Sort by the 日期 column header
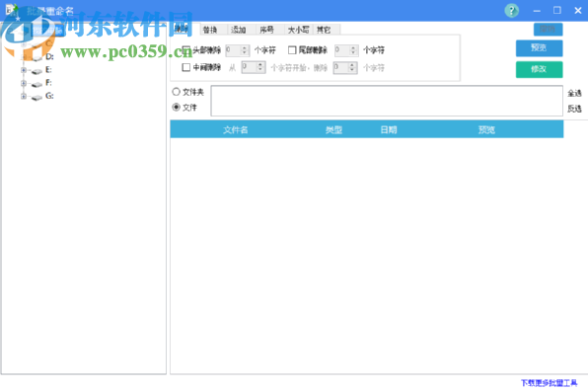The width and height of the screenshot is (588, 391). [x=389, y=129]
